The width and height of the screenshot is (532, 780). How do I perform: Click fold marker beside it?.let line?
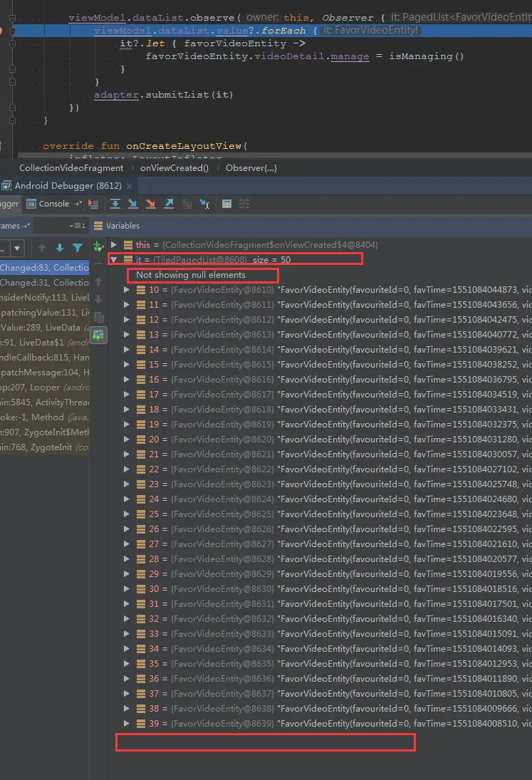(x=12, y=43)
